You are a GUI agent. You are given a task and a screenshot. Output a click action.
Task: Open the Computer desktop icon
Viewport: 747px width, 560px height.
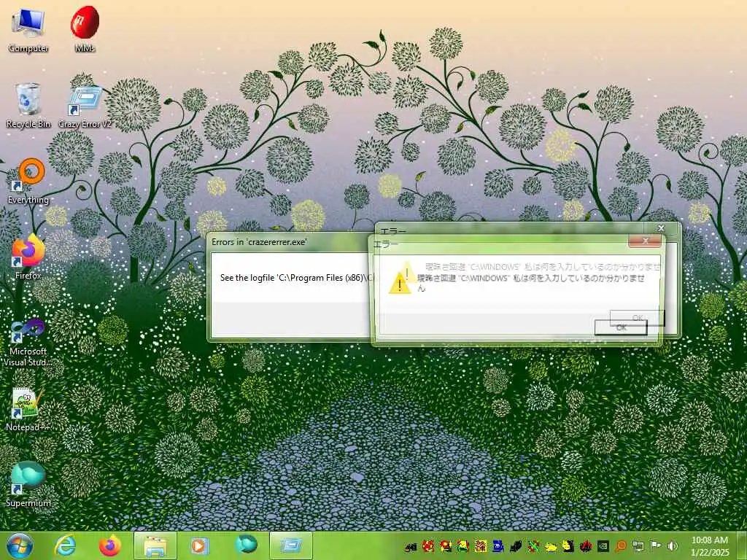(x=28, y=29)
